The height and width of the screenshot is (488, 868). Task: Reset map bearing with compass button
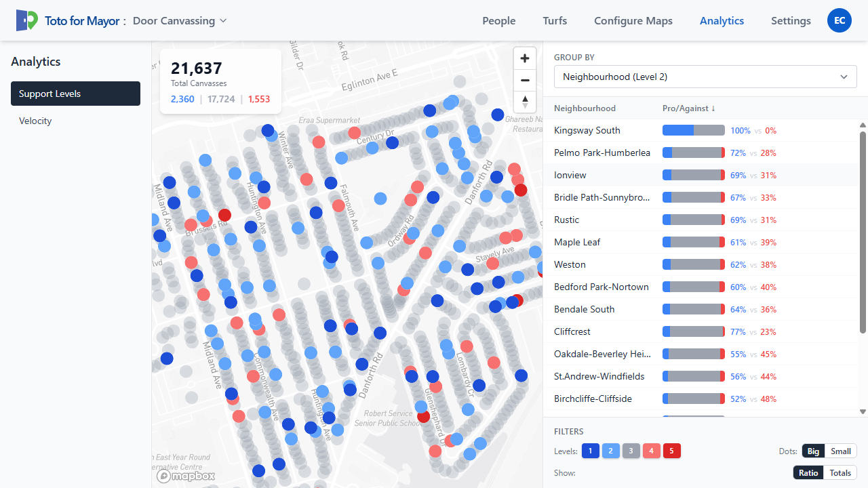525,102
